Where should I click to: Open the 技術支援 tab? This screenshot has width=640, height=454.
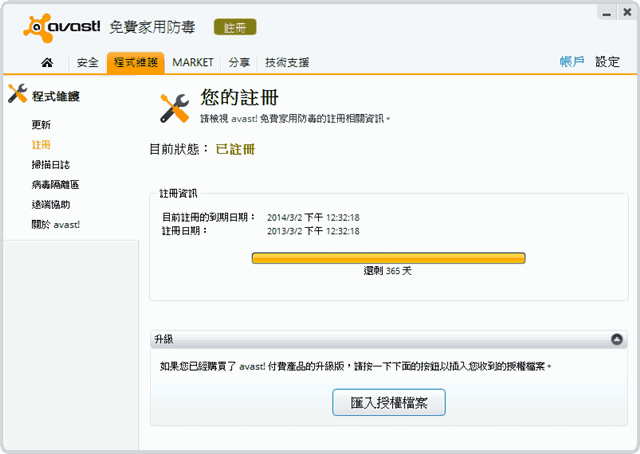click(287, 62)
